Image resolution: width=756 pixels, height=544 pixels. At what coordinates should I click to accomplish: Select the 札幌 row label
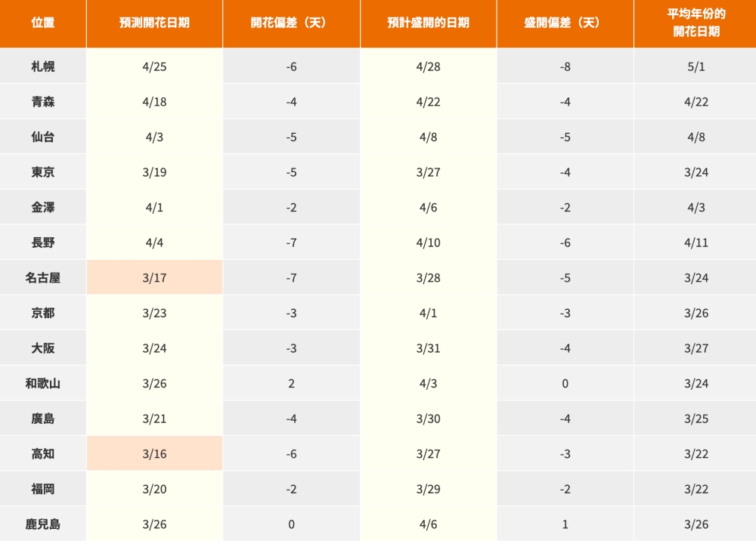coord(43,66)
